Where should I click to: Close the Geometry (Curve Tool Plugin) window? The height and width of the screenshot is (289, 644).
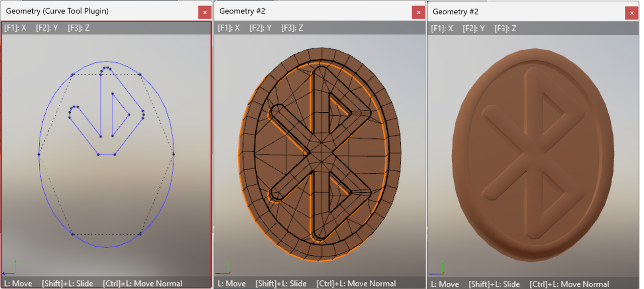tap(204, 12)
